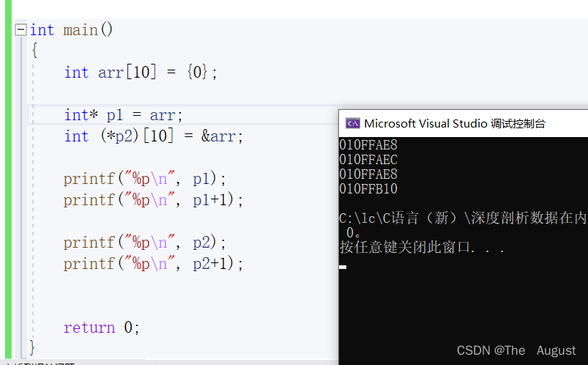Click the printf statement printing p1
Image resolution: width=588 pixels, height=365 pixels.
click(145, 179)
